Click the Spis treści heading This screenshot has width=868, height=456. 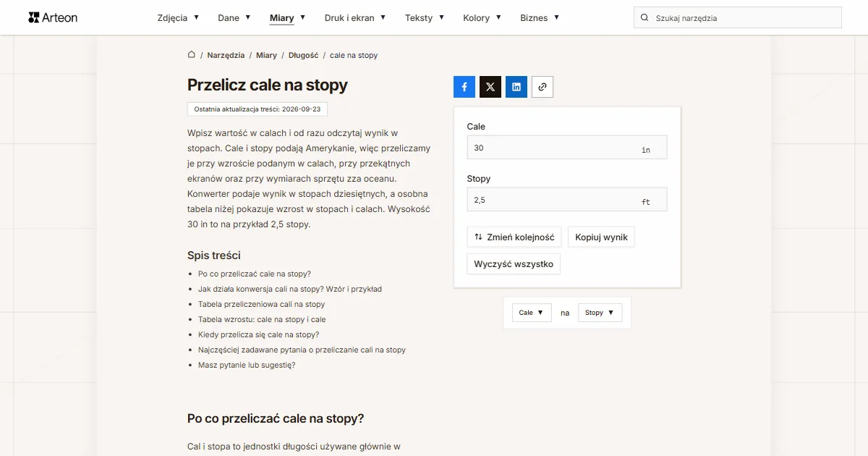tap(214, 256)
